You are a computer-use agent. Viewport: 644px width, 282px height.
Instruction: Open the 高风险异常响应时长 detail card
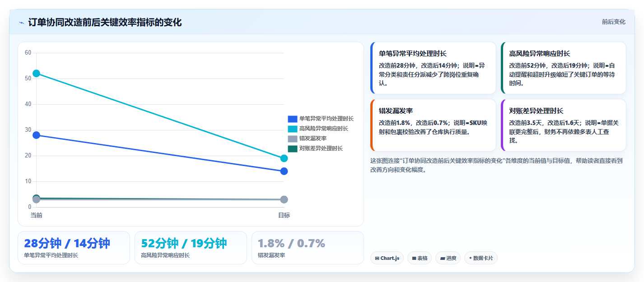coord(564,68)
